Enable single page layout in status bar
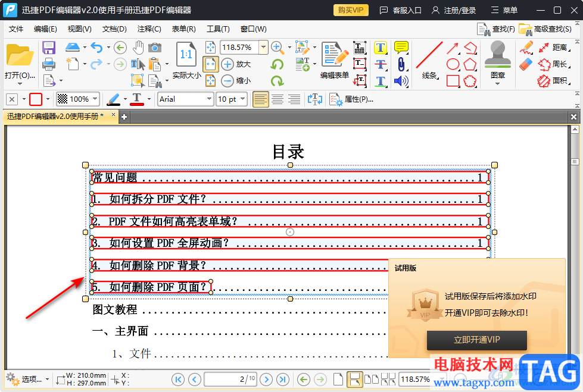 click(x=338, y=380)
